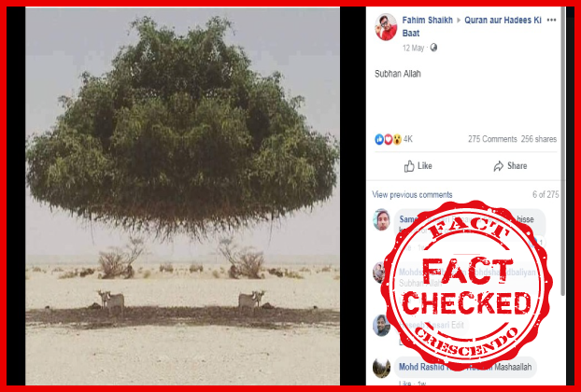Click Mohd Rashid's commenter avatar
The width and height of the screenshot is (581, 392).
pos(382,368)
